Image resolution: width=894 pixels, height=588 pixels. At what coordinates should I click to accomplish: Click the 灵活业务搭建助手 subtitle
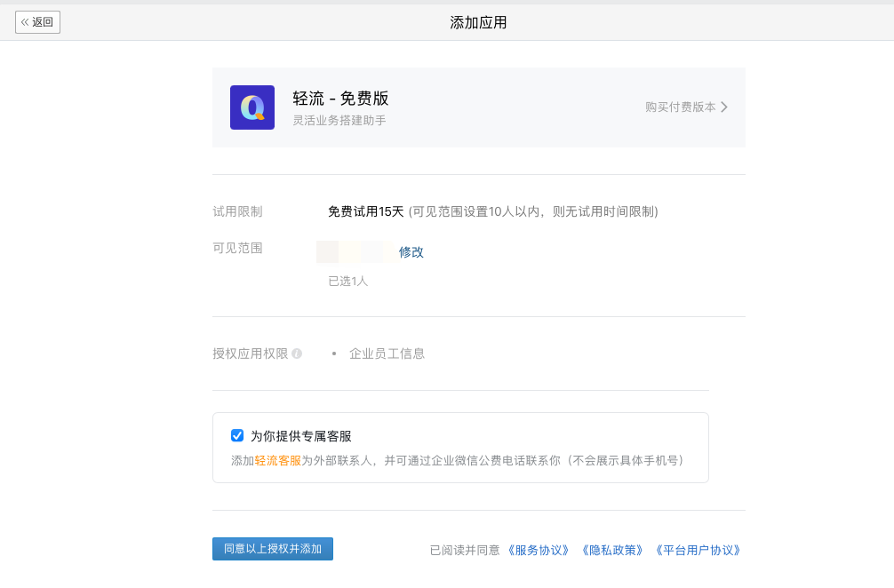339,120
